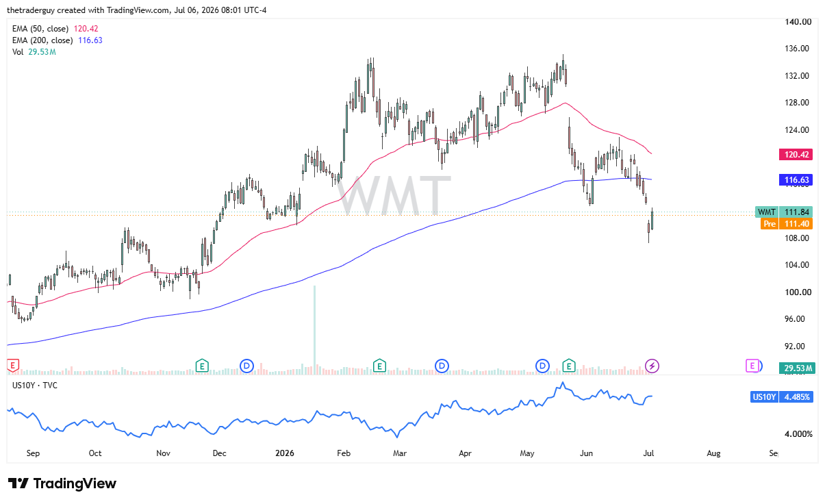Click the blue dividend icon in mid-March
The height and width of the screenshot is (504, 825).
[x=442, y=366]
